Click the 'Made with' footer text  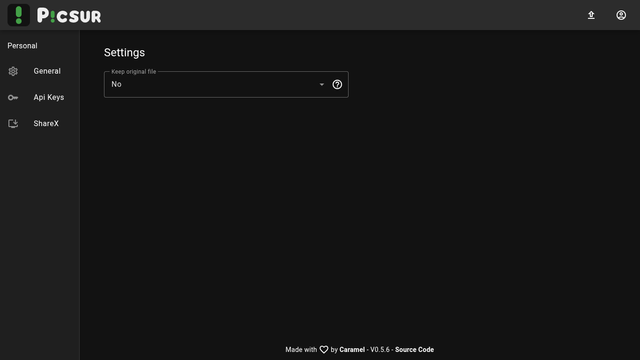click(x=301, y=349)
